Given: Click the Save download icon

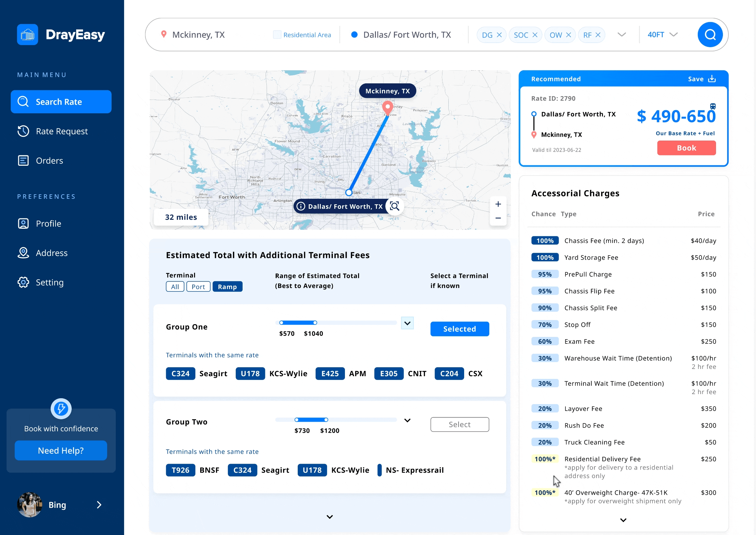Looking at the screenshot, I should [712, 79].
